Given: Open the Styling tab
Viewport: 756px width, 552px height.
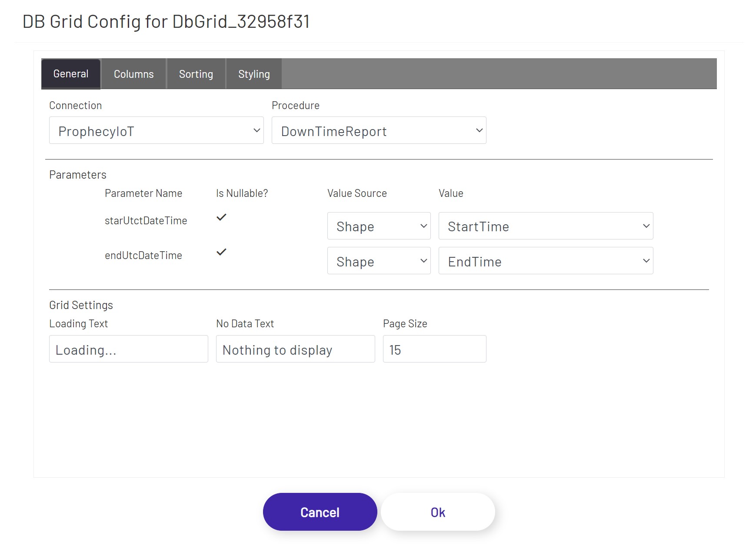Looking at the screenshot, I should pyautogui.click(x=254, y=73).
